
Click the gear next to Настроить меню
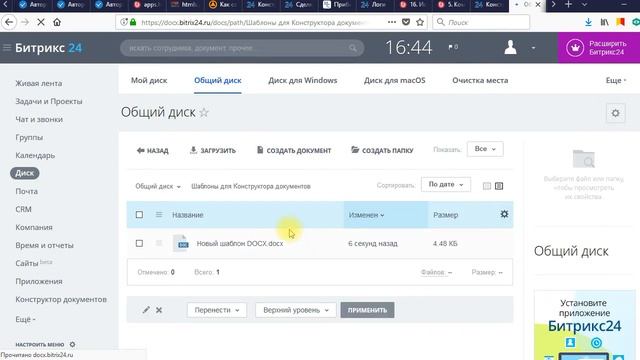[72, 344]
